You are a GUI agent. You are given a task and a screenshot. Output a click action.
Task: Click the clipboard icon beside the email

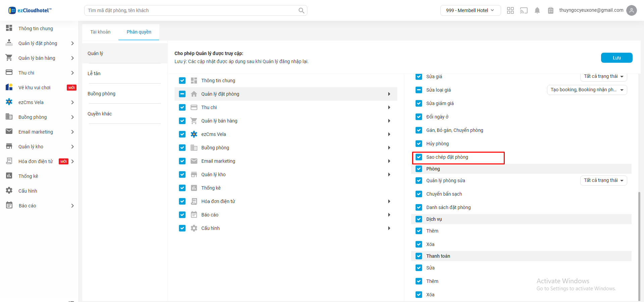coord(550,10)
